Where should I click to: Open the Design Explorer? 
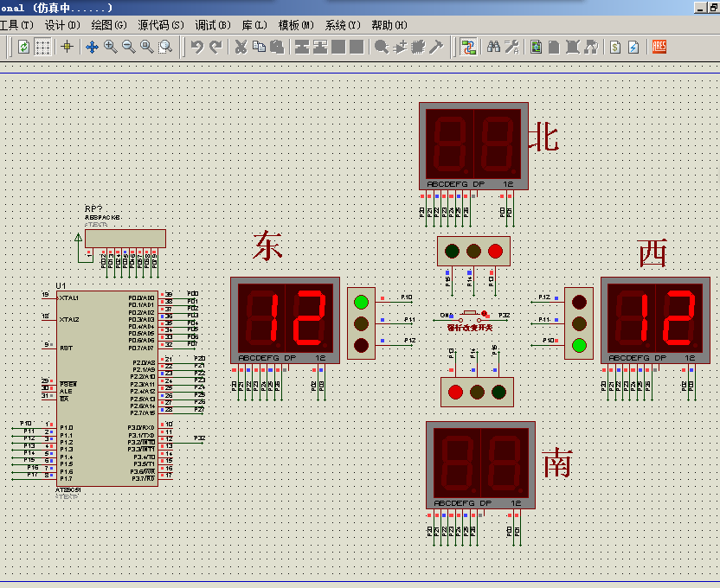[537, 47]
